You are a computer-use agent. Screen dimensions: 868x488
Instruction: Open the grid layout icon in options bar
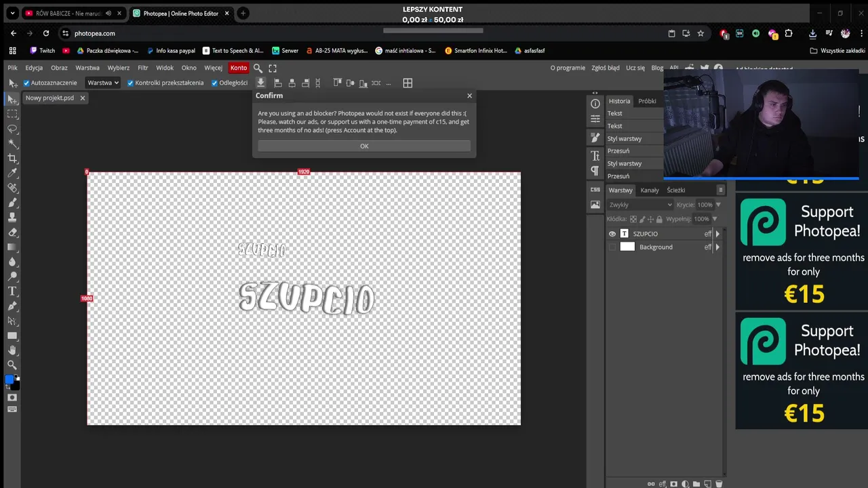point(408,83)
